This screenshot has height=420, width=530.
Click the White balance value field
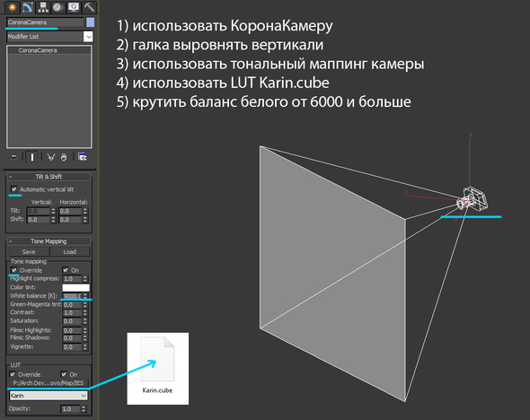coord(73,296)
